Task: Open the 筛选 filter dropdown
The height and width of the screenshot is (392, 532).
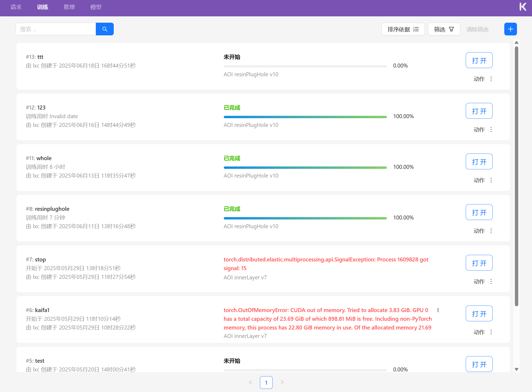Action: point(444,29)
